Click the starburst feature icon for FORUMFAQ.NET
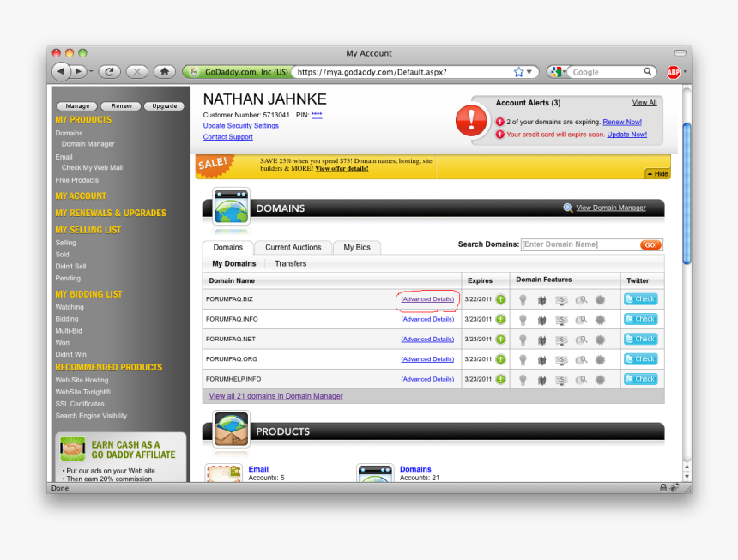 click(x=600, y=340)
